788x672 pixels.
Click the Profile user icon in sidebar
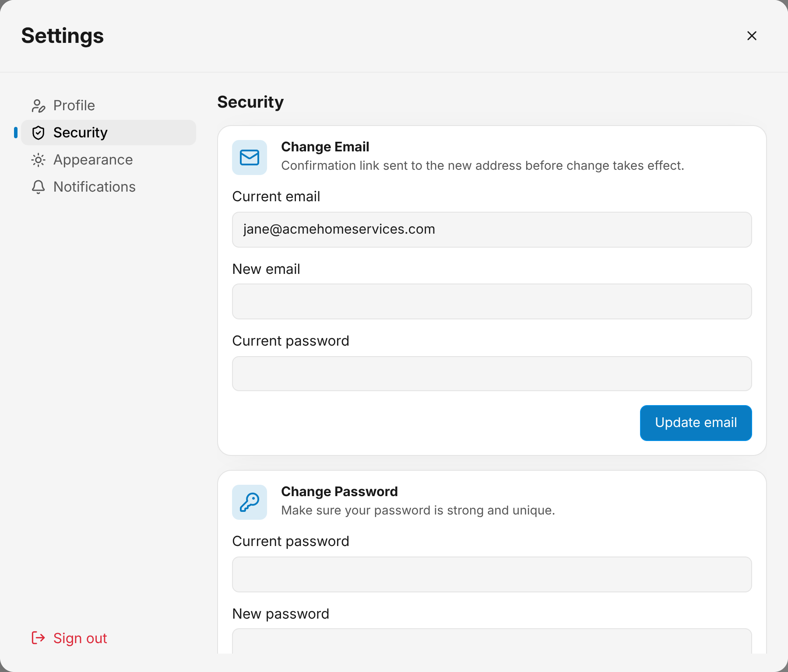(38, 105)
